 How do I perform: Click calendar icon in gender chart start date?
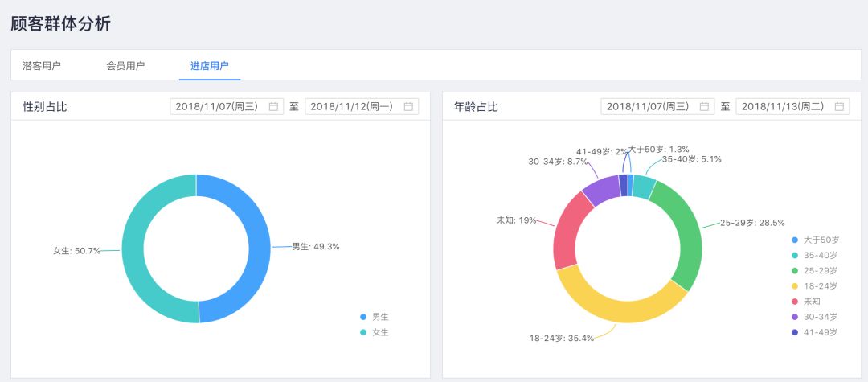273,106
